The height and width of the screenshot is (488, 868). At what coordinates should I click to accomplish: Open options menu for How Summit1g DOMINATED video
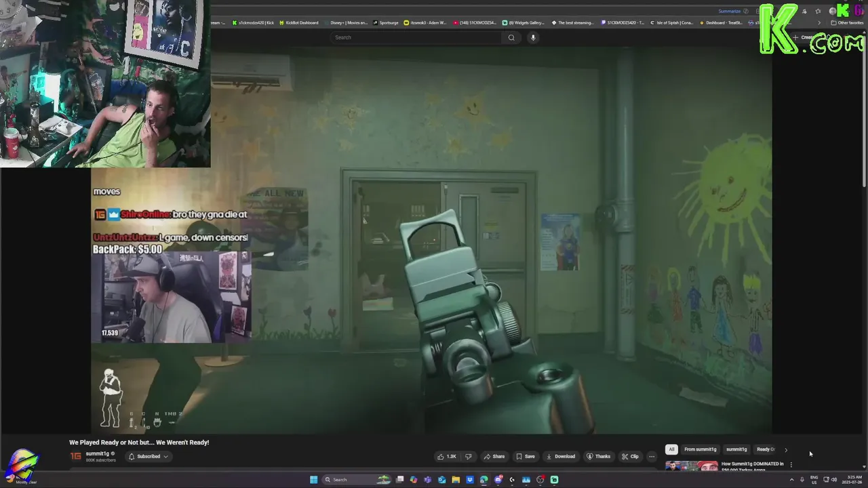[791, 464]
